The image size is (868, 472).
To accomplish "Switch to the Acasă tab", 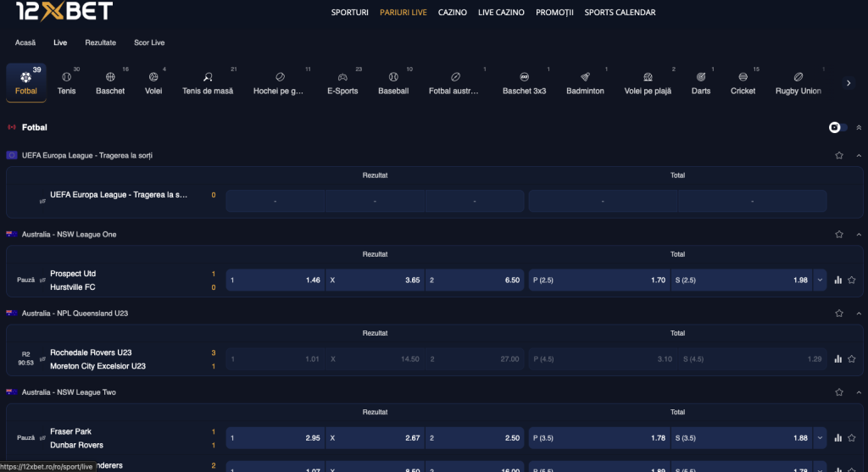I will (25, 42).
